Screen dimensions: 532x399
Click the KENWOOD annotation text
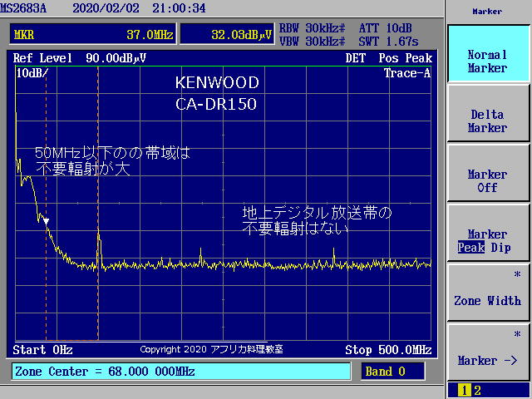(217, 83)
